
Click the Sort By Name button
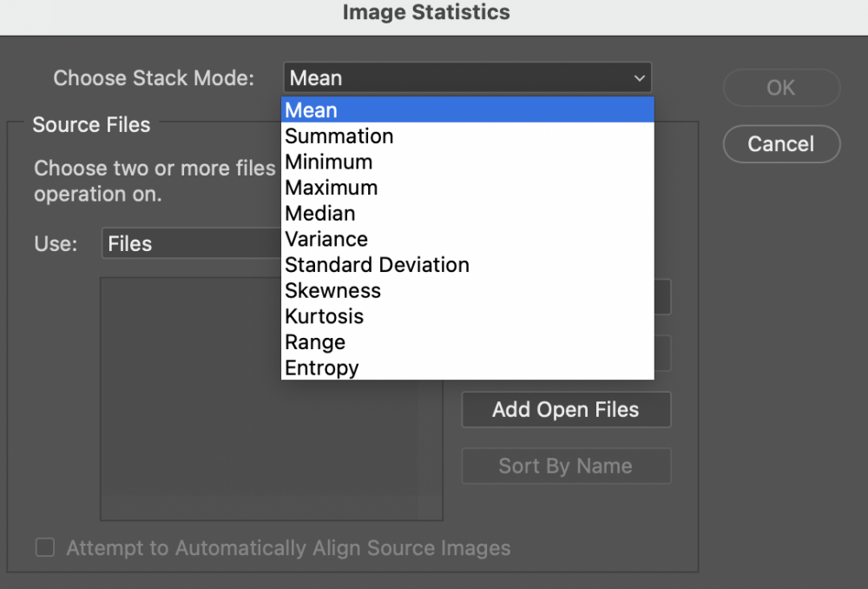click(x=566, y=466)
